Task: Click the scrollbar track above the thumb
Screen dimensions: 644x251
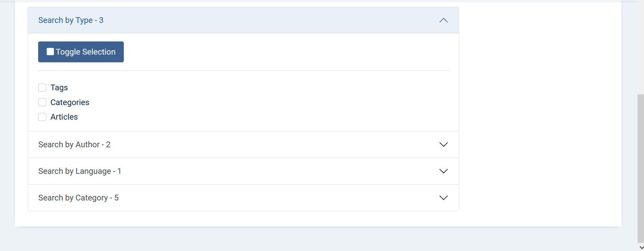Action: click(641, 47)
